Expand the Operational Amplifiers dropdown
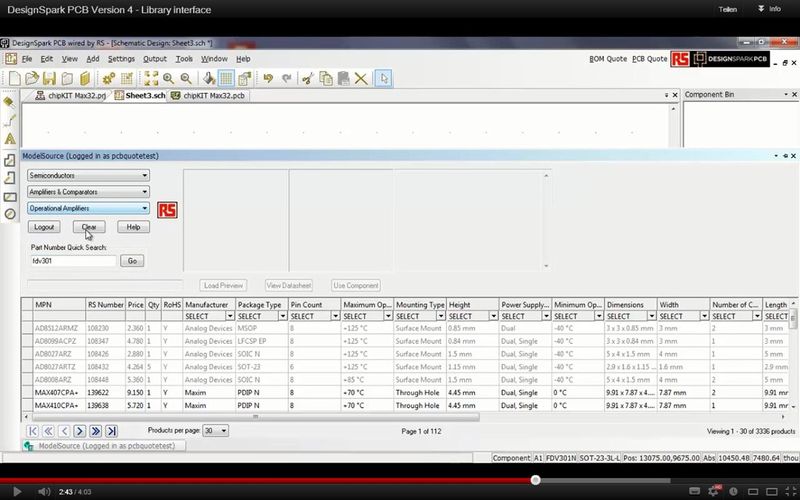The image size is (800, 500). coord(88,208)
